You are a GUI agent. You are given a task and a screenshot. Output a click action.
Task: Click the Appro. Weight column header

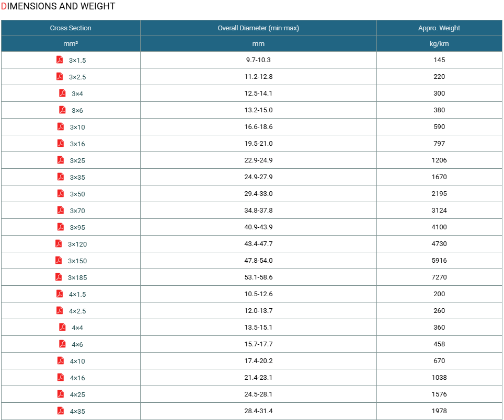pos(439,28)
